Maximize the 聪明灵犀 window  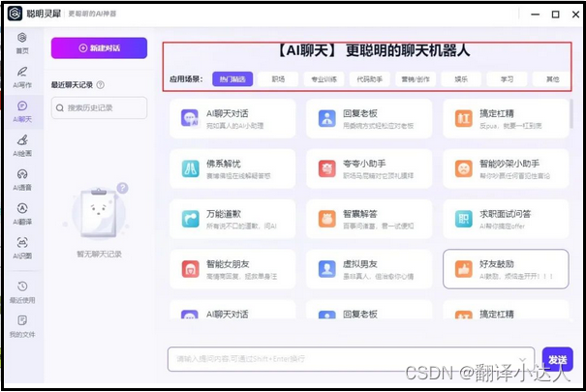tap(556, 15)
